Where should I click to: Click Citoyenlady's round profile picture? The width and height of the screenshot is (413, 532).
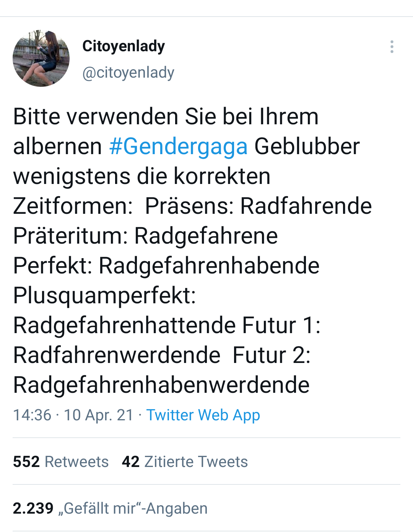[x=41, y=59]
